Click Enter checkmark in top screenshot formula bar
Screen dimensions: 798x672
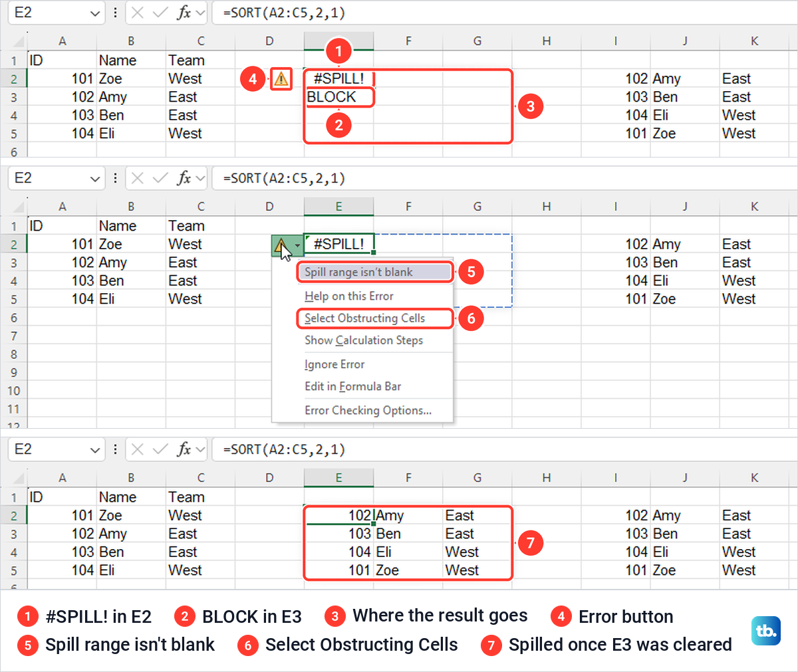pyautogui.click(x=160, y=13)
